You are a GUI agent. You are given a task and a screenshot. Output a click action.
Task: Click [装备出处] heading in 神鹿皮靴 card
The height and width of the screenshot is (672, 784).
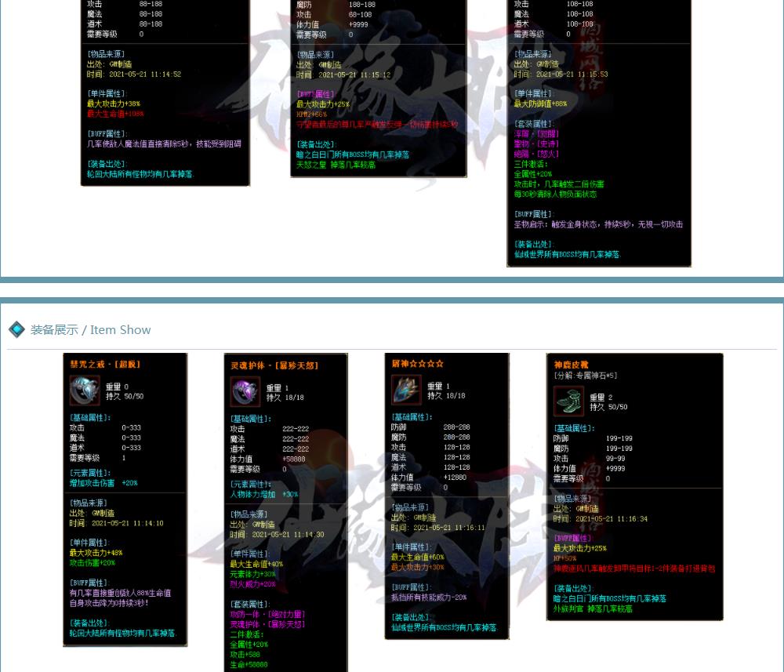(574, 588)
